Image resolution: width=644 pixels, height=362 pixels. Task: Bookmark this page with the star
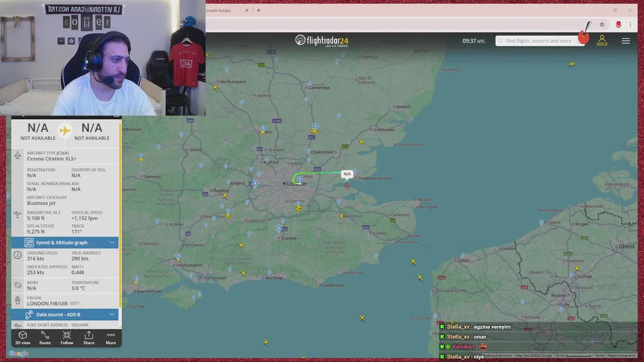pos(602,24)
